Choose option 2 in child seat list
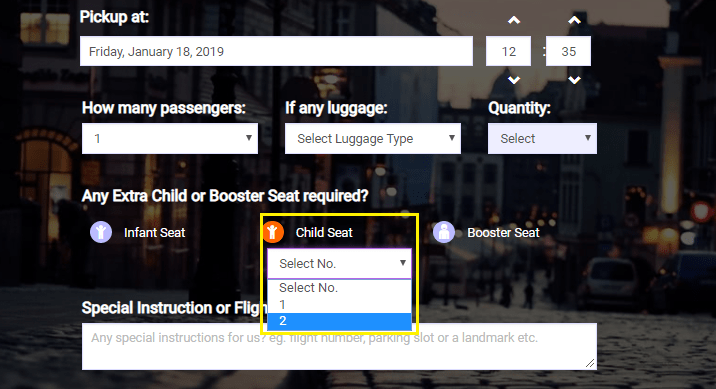 pyautogui.click(x=339, y=321)
